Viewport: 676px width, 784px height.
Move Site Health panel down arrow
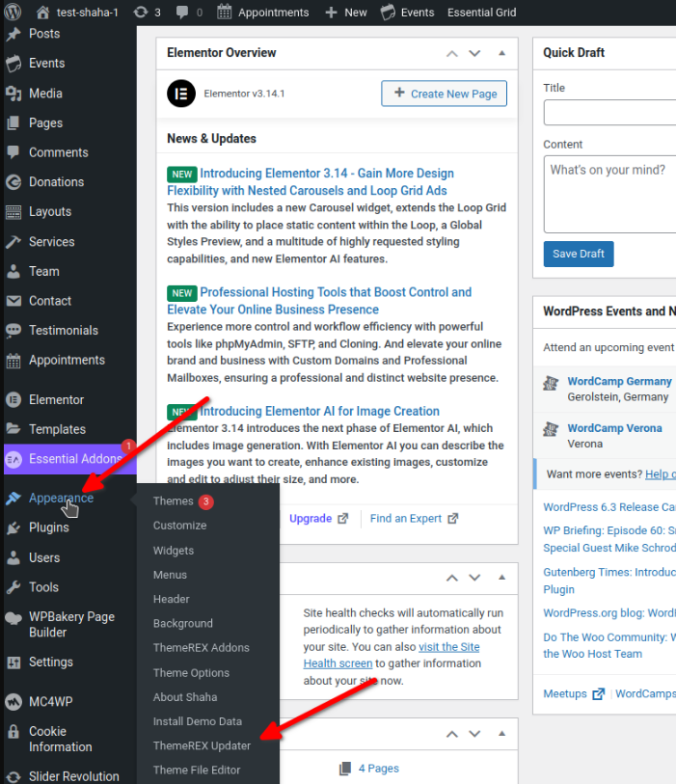point(474,578)
